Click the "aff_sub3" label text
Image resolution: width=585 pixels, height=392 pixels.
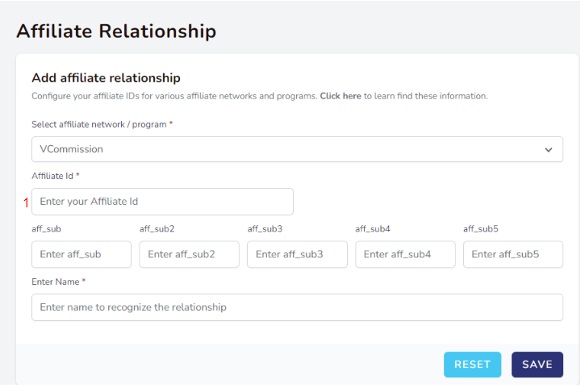(265, 229)
